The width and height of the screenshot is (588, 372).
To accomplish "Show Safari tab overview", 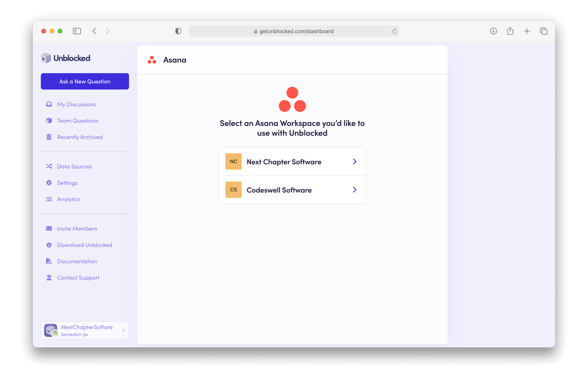I will click(543, 31).
